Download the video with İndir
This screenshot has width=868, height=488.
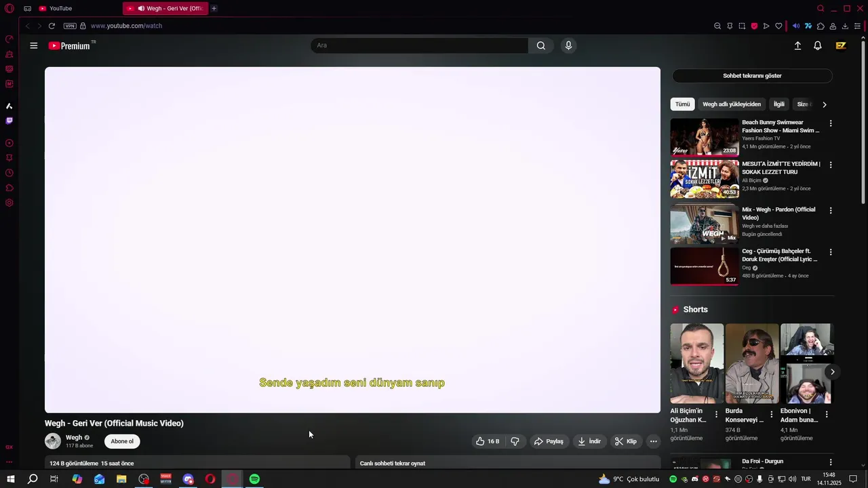[589, 441]
